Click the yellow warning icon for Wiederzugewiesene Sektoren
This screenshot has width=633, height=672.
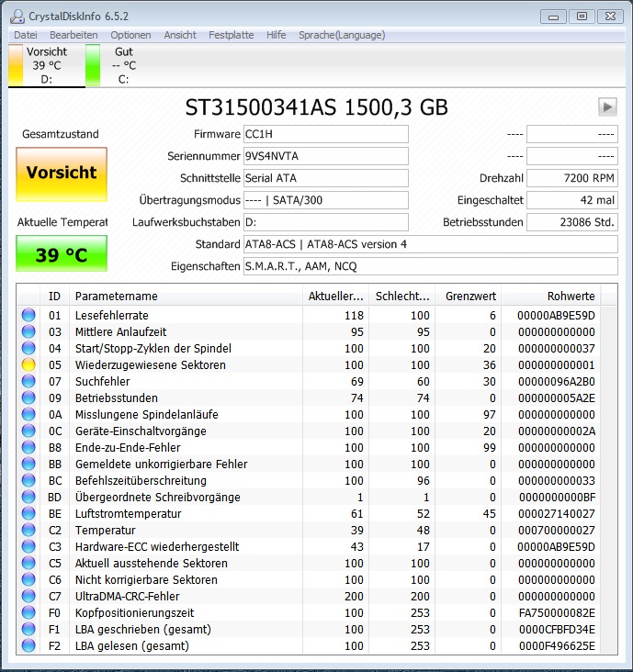point(28,364)
